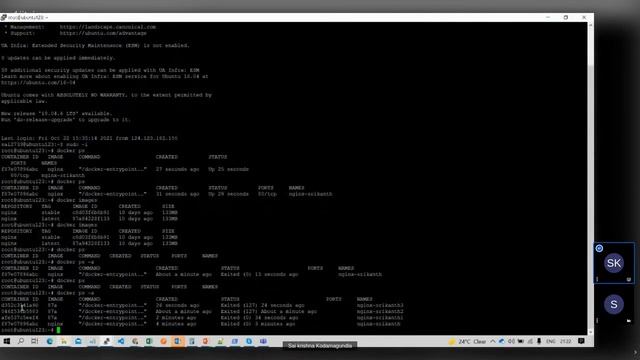Click the green cursor at the final prompt
The width and height of the screenshot is (640, 360).
click(x=58, y=330)
